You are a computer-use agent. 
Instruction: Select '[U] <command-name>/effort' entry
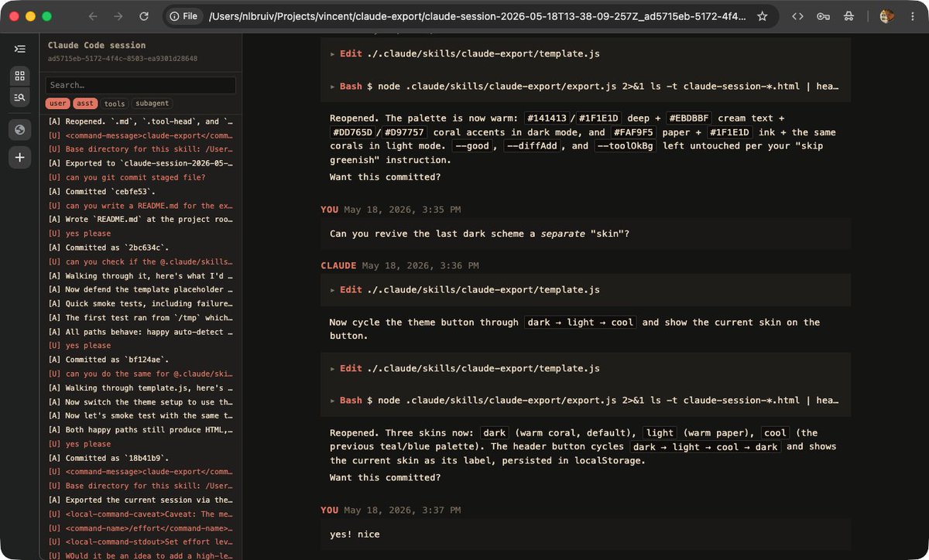(x=141, y=528)
